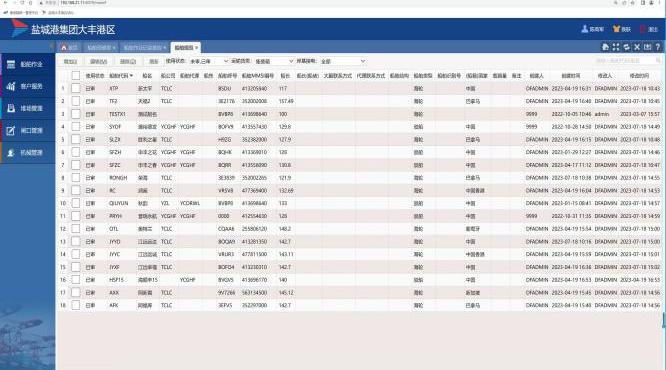
Task: Open the skin theme shirt icon
Action: click(616, 29)
